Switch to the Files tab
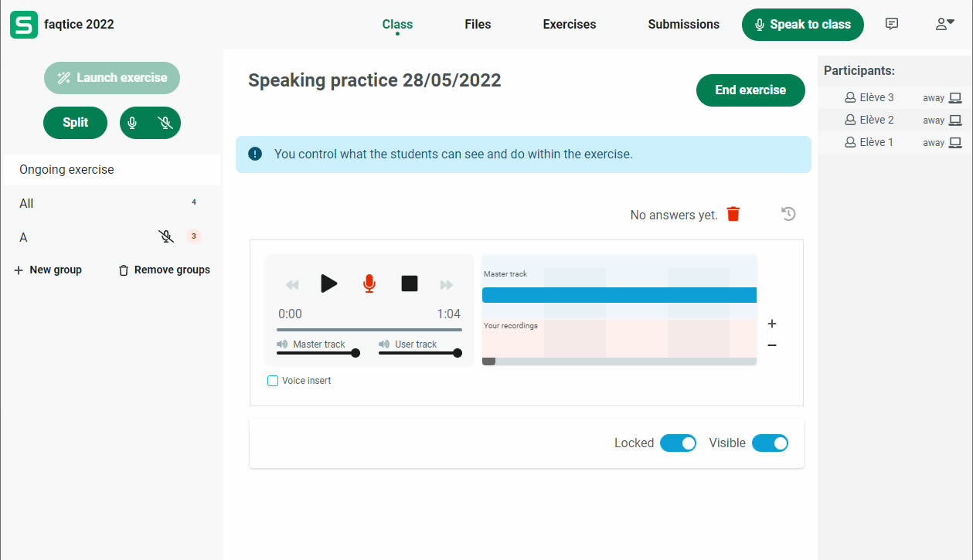The width and height of the screenshot is (973, 560). pos(478,24)
